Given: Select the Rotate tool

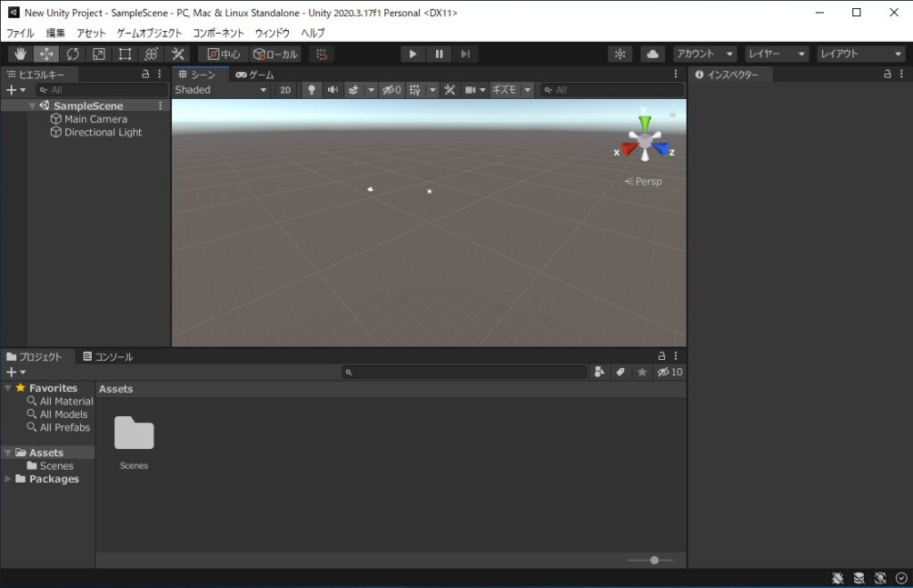Looking at the screenshot, I should click(x=73, y=54).
